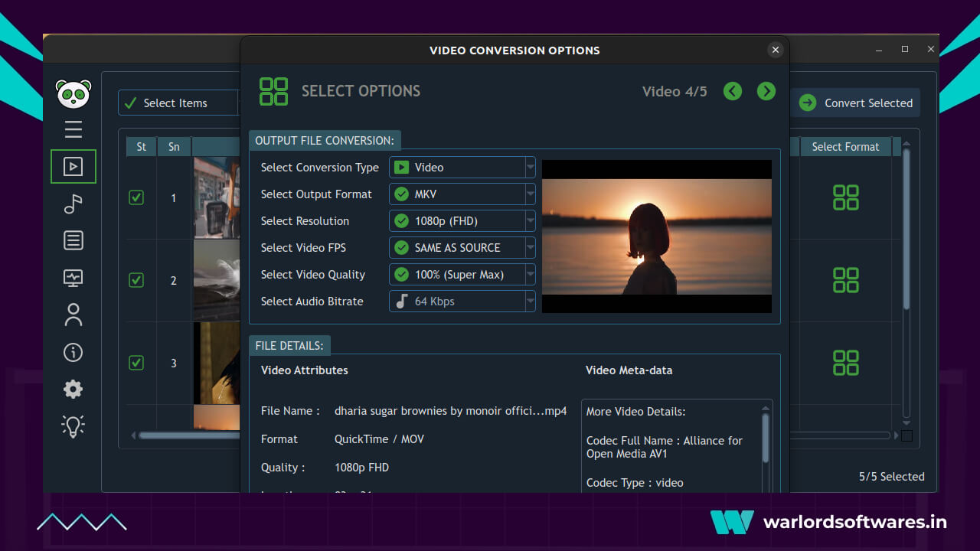Toggle the checkbox for file 1
This screenshot has width=980, height=551.
point(136,197)
